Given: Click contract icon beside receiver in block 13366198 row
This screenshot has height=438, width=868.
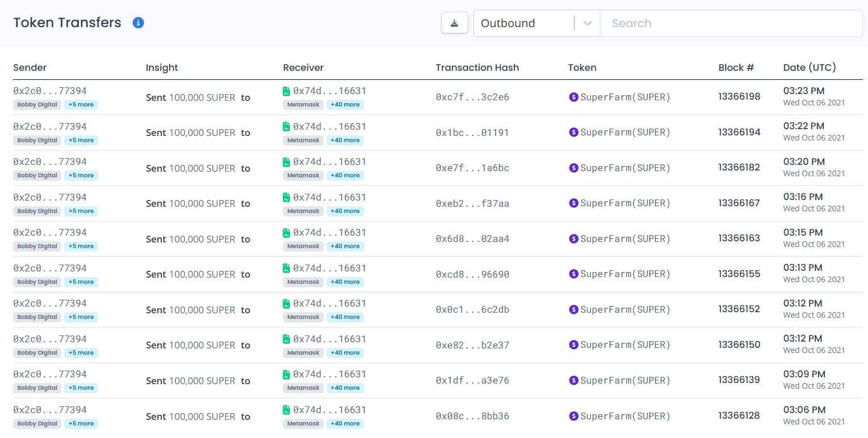Looking at the screenshot, I should (x=286, y=91).
